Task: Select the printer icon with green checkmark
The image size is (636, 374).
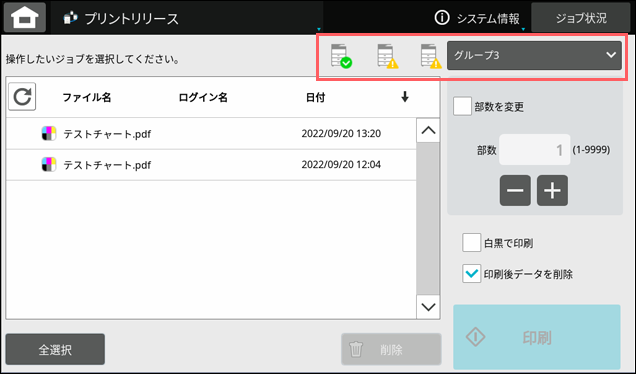Action: [x=341, y=56]
